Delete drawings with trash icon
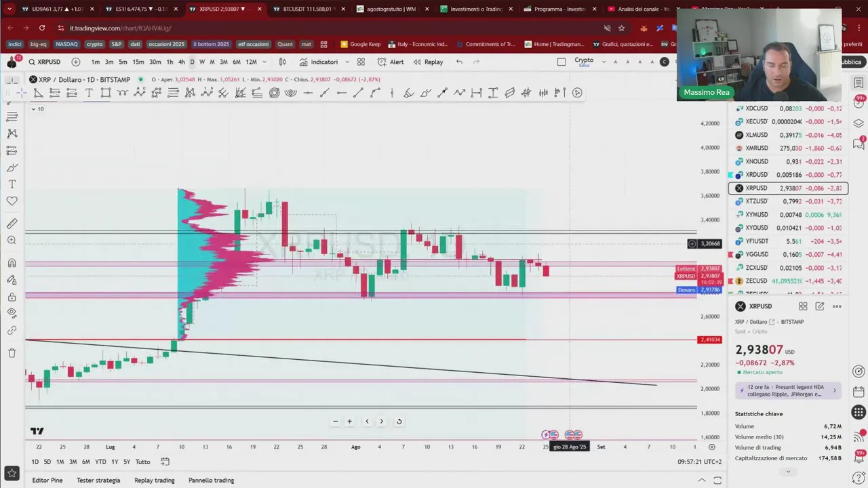Image resolution: width=868 pixels, height=488 pixels. (x=12, y=353)
